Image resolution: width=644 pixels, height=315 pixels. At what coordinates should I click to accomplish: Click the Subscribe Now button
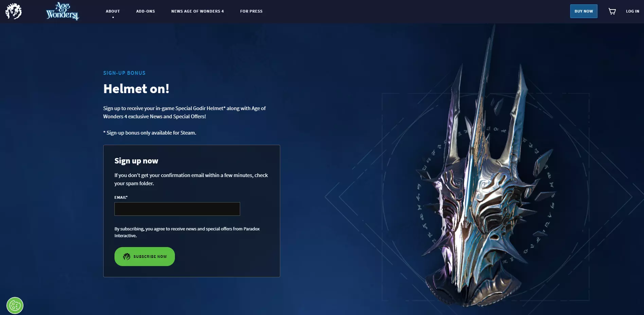[x=145, y=257]
